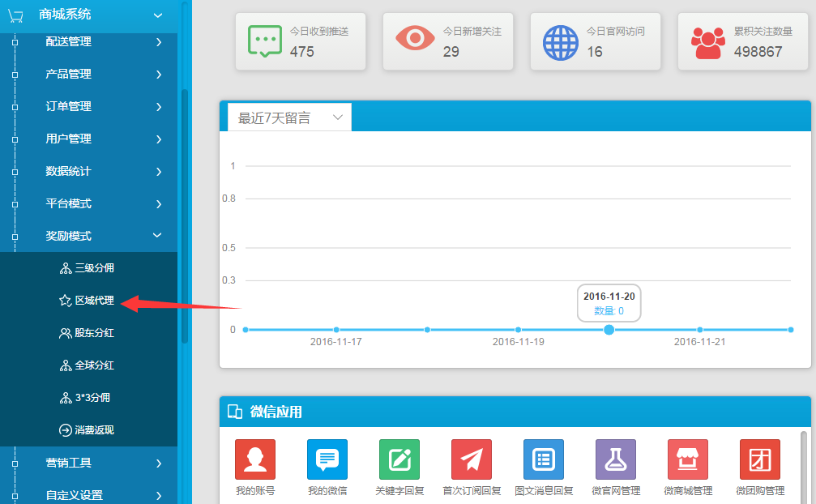
Task: Open the 累积关注数量 stat card
Action: [x=743, y=42]
